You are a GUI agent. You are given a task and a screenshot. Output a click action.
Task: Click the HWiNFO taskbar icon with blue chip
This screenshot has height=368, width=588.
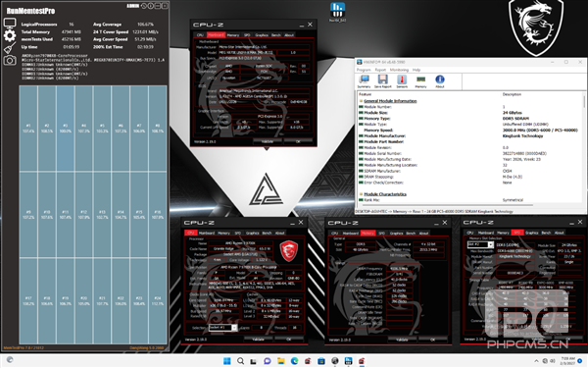click(x=348, y=361)
